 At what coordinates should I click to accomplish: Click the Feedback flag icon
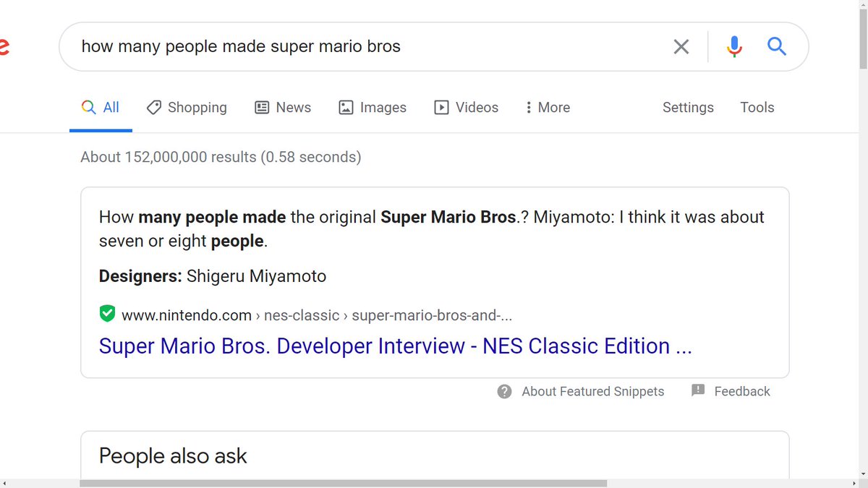point(698,390)
